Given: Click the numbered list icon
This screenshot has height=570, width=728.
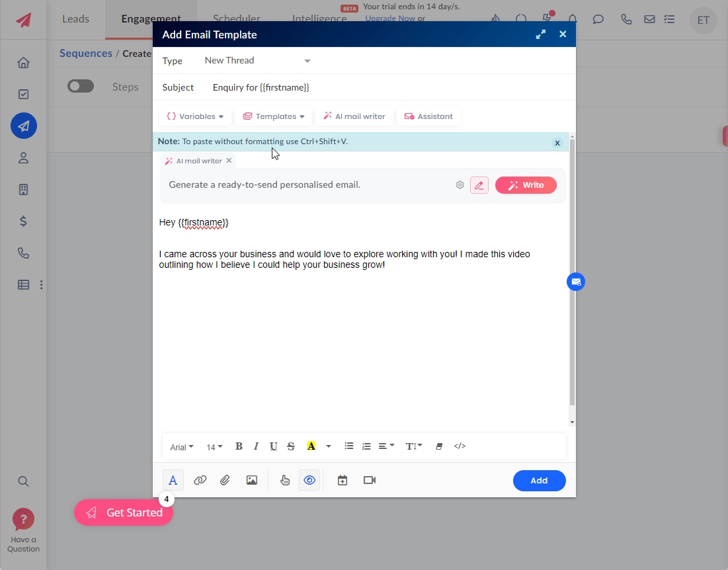Looking at the screenshot, I should click(366, 446).
